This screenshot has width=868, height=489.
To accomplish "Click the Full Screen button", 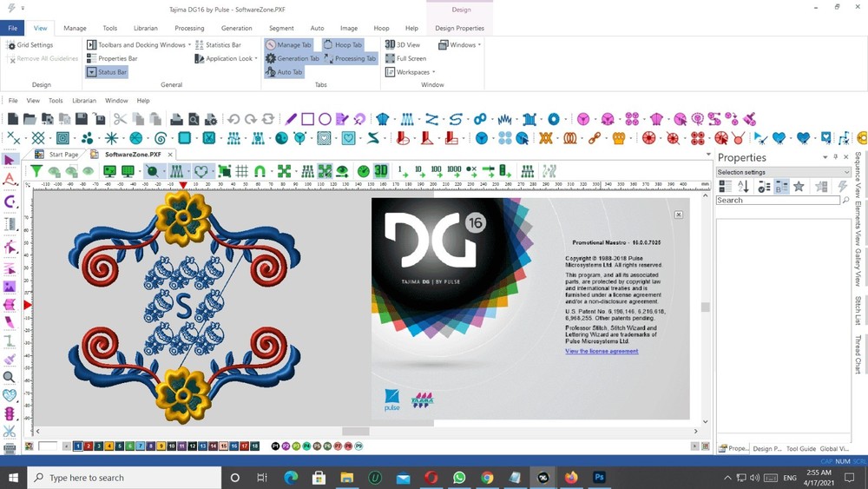I will tap(405, 58).
